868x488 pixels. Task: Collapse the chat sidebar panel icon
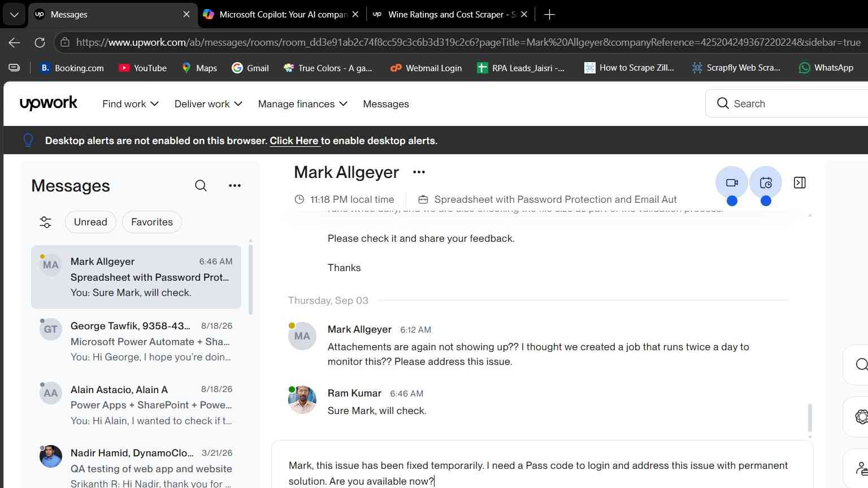(x=800, y=182)
